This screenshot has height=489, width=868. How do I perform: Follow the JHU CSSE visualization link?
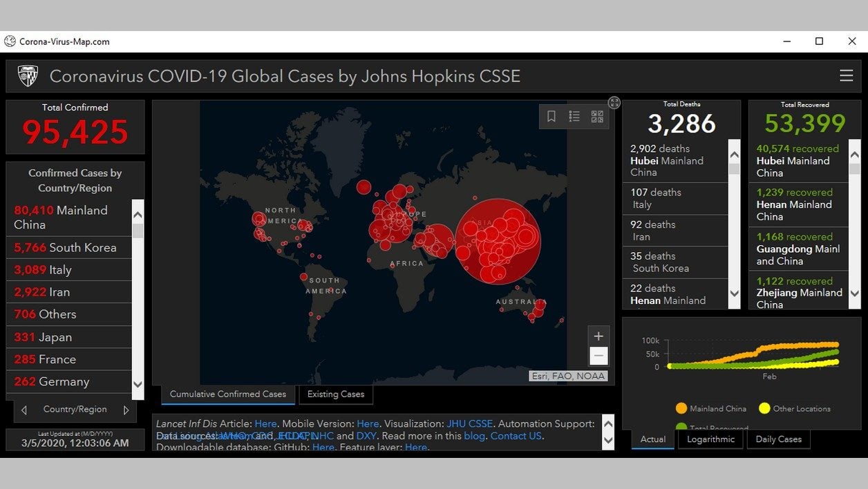pyautogui.click(x=470, y=424)
